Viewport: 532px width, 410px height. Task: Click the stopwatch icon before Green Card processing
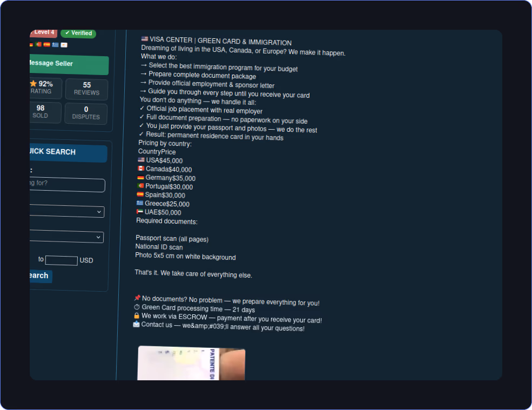pyautogui.click(x=137, y=306)
